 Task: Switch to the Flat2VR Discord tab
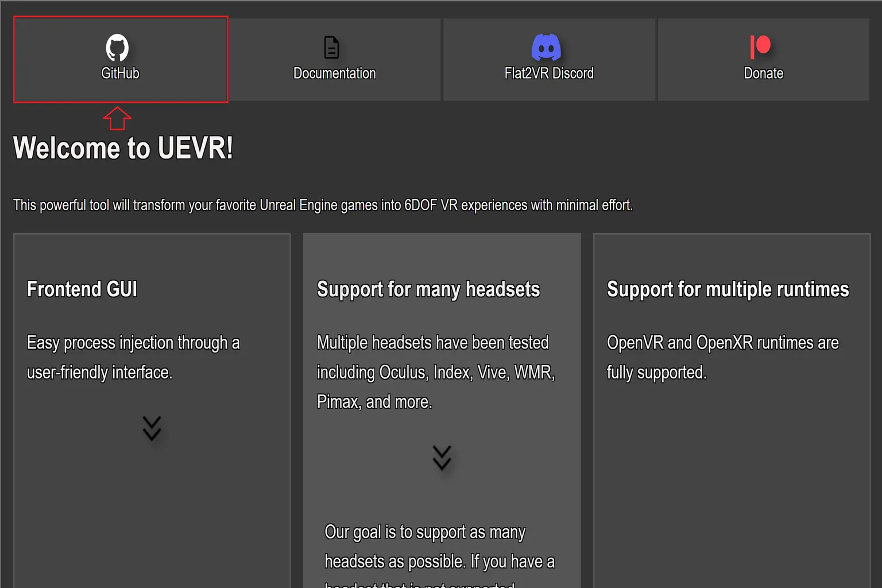pyautogui.click(x=548, y=59)
